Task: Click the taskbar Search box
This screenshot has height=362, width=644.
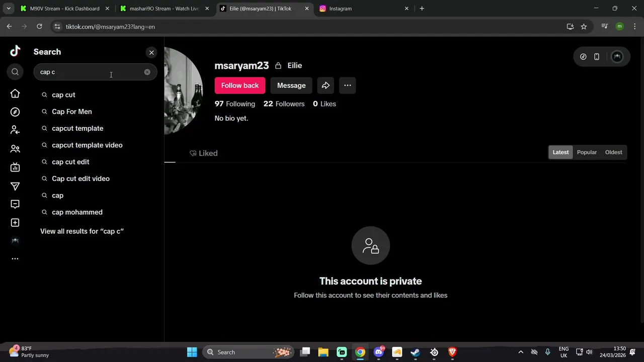Action: pos(249,352)
